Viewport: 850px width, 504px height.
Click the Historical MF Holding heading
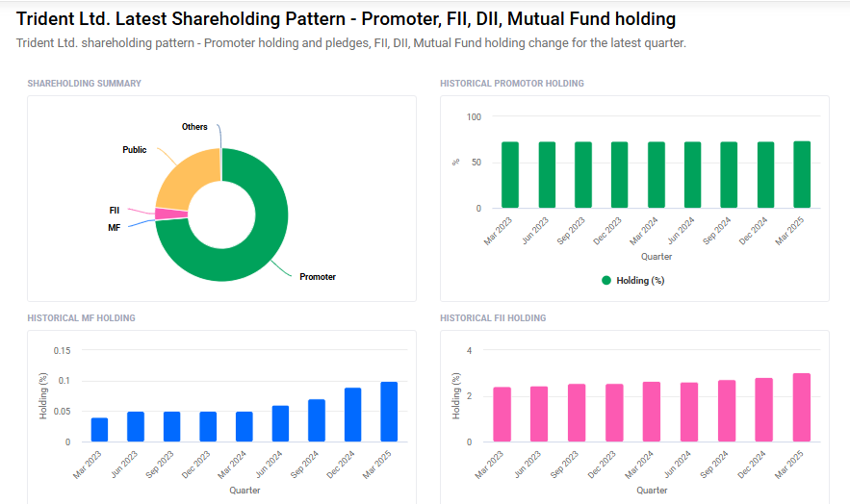81,318
